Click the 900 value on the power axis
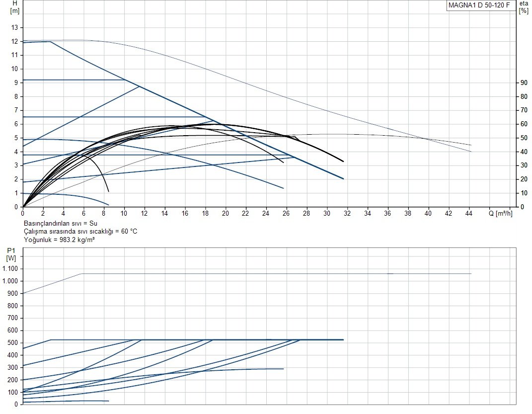 [x=13, y=294]
